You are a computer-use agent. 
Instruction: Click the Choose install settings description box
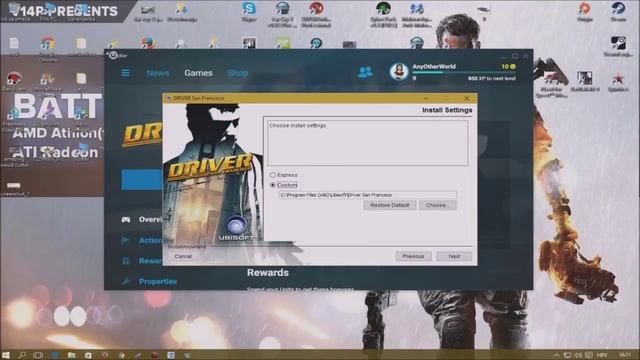click(367, 143)
